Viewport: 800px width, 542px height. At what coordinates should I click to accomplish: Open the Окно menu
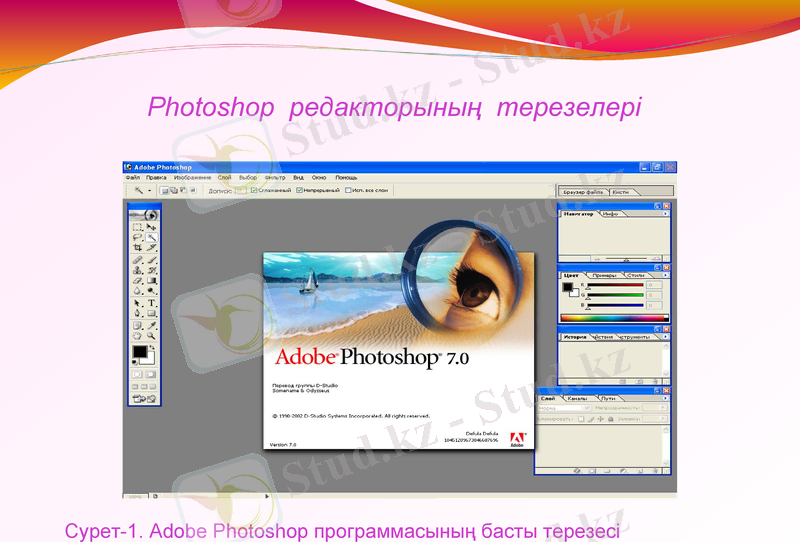tap(319, 178)
